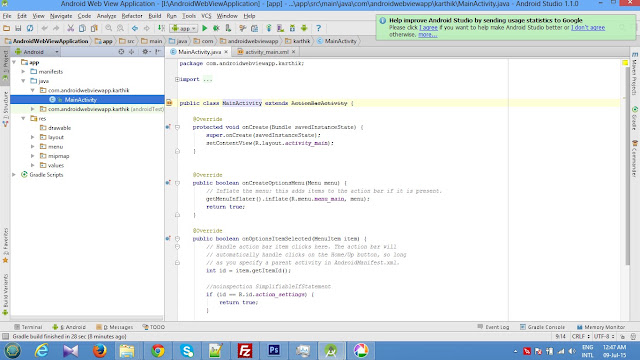Screen dimensions: 640x360
Task: Synchronize project with the sync icon
Action: click(x=30, y=28)
